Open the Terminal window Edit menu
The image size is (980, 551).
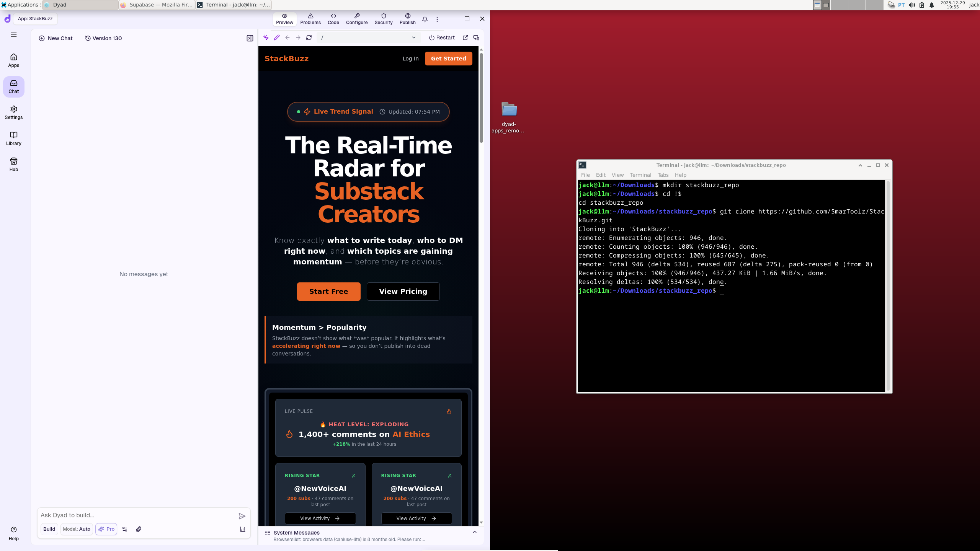coord(601,175)
